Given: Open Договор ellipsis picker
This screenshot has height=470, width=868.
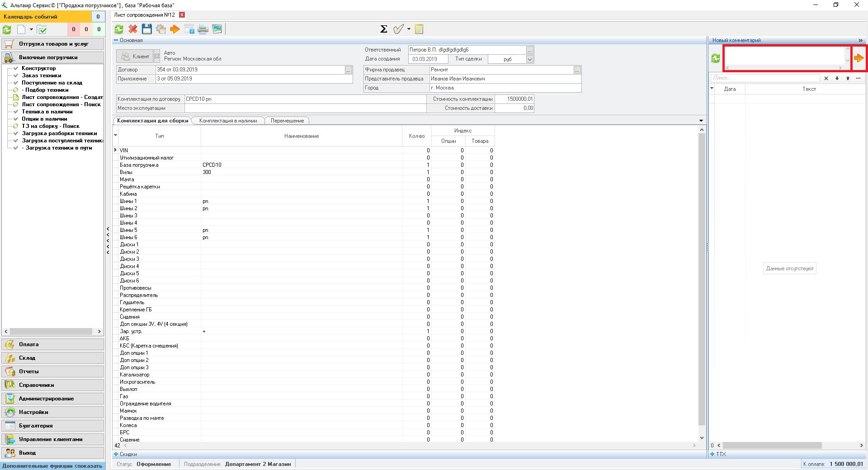Looking at the screenshot, I should point(348,70).
